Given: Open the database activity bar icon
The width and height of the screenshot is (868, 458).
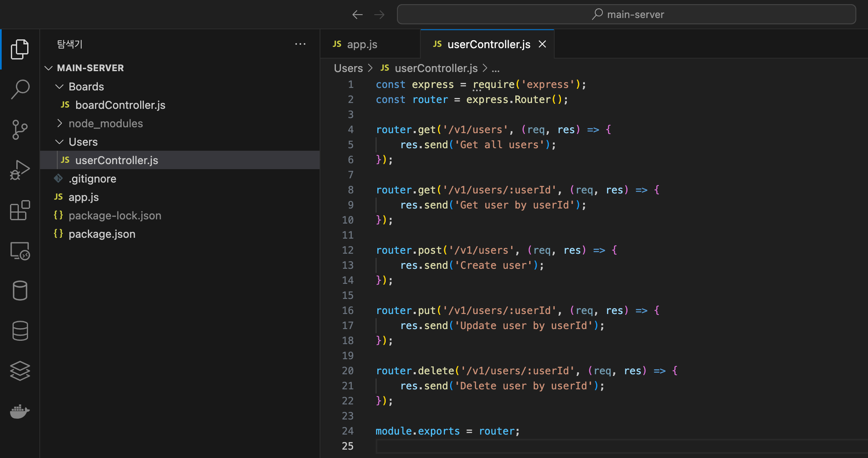Looking at the screenshot, I should (x=20, y=331).
